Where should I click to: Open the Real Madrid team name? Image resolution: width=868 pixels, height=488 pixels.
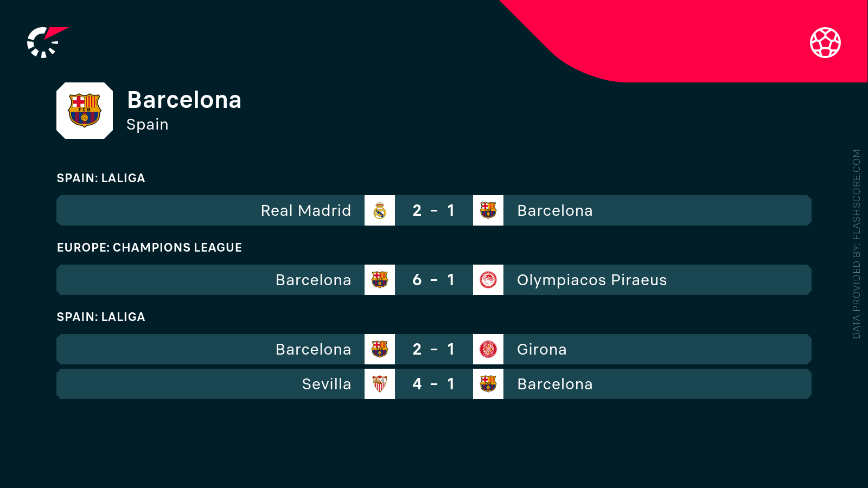305,210
